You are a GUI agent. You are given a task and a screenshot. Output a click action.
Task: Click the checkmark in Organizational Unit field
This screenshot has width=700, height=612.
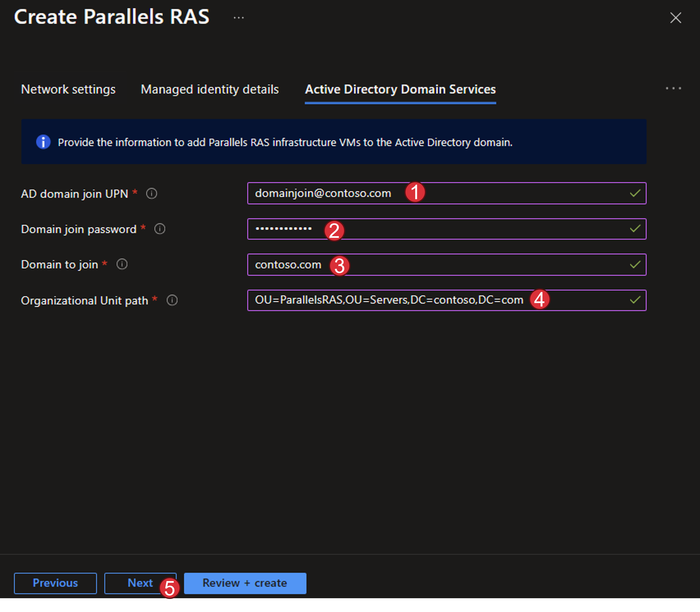point(635,300)
